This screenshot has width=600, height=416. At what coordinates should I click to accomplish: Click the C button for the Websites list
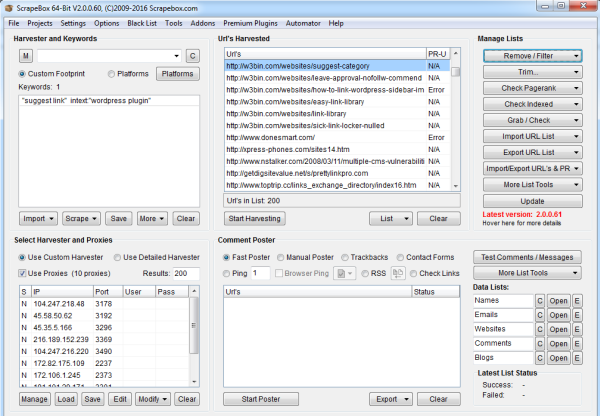(x=540, y=329)
